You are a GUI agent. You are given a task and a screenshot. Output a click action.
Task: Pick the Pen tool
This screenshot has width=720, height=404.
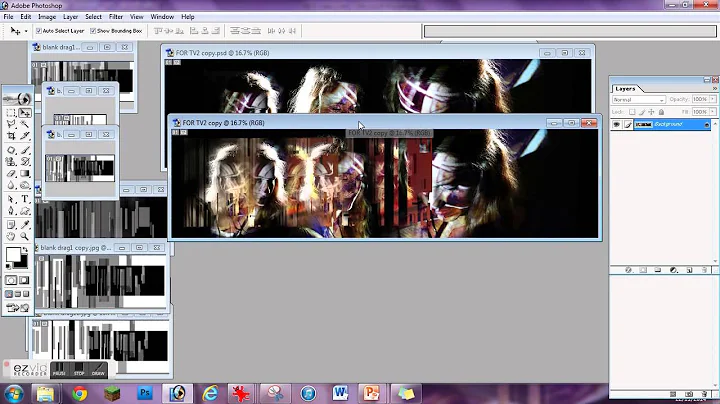[x=11, y=211]
